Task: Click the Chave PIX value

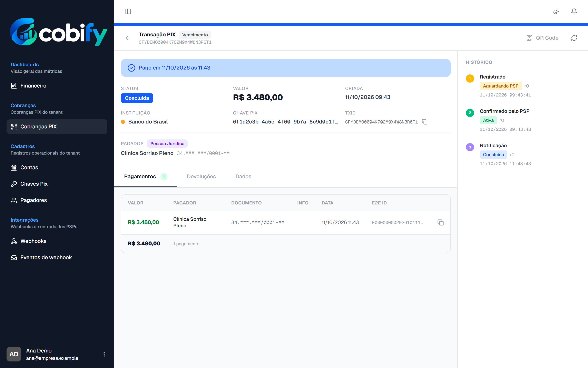Action: (x=285, y=122)
